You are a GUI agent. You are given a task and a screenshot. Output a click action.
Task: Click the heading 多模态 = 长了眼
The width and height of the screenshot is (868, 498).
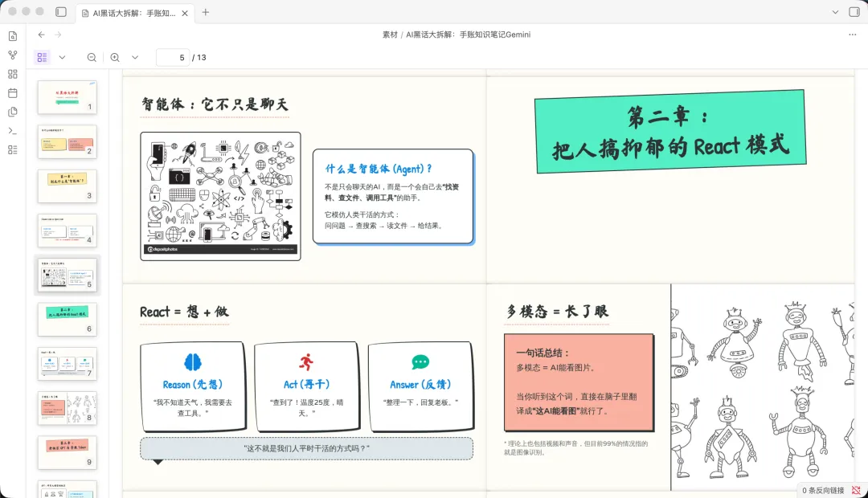pyautogui.click(x=558, y=312)
